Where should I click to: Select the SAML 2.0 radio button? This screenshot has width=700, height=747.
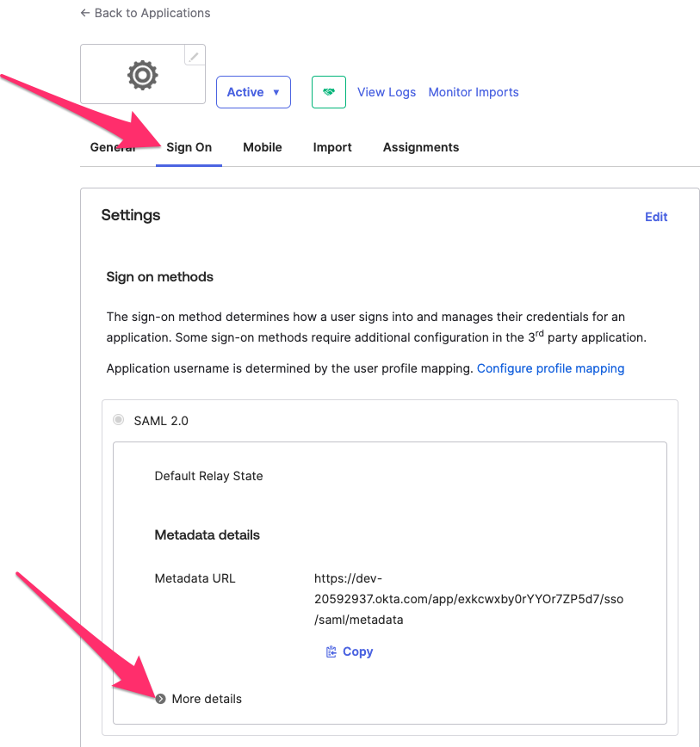(x=119, y=420)
